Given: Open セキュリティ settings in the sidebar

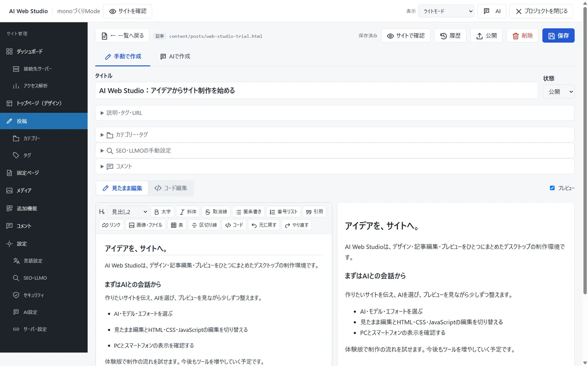Looking at the screenshot, I should click(44, 295).
